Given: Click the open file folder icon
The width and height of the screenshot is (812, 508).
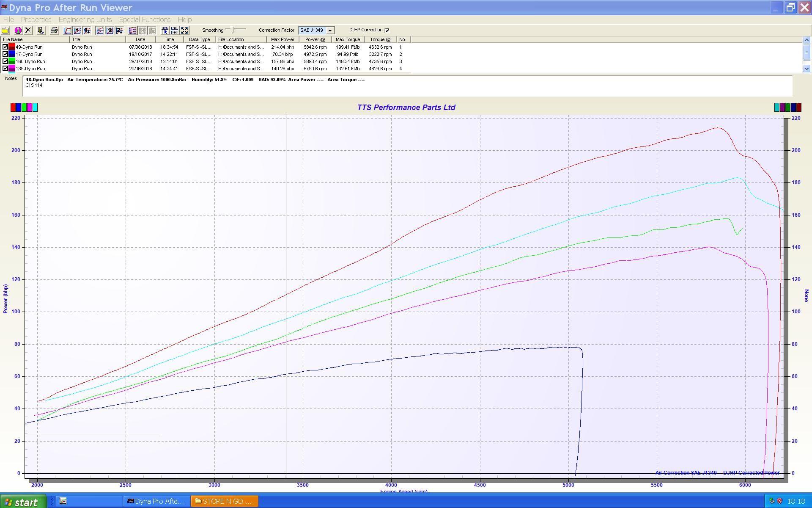Looking at the screenshot, I should pos(5,30).
